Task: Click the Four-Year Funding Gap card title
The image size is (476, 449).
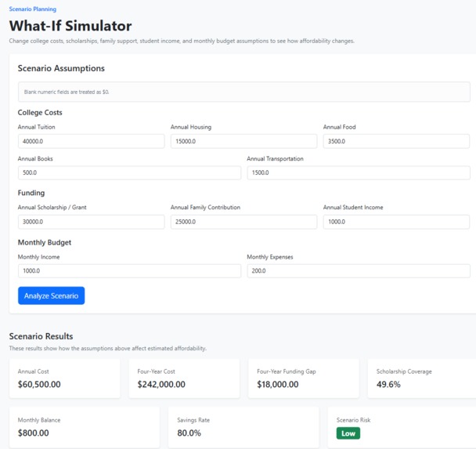Action: point(287,371)
